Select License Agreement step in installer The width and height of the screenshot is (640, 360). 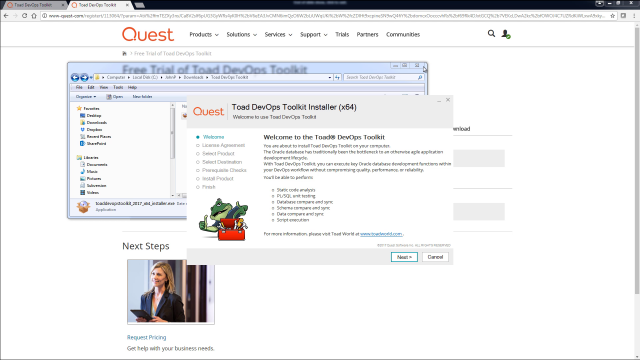[223, 145]
